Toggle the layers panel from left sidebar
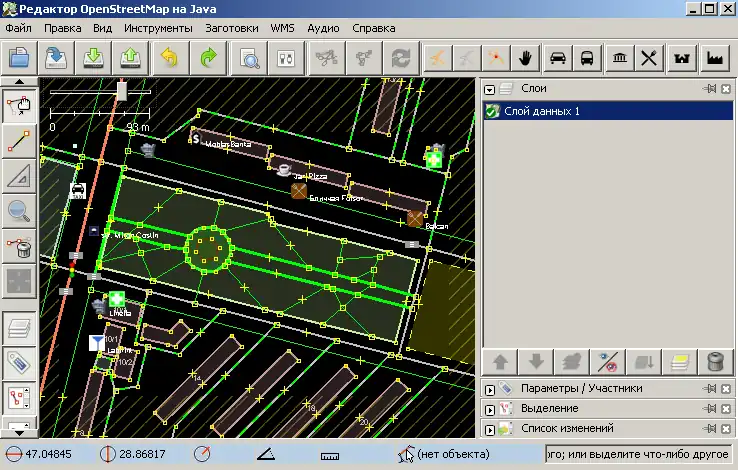This screenshot has height=470, width=738. pos(18,329)
